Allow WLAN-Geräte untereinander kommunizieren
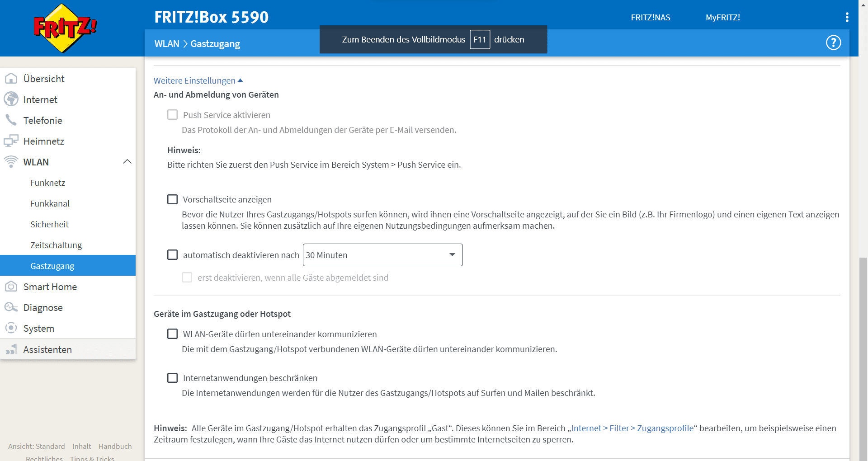The width and height of the screenshot is (868, 461). (x=172, y=334)
